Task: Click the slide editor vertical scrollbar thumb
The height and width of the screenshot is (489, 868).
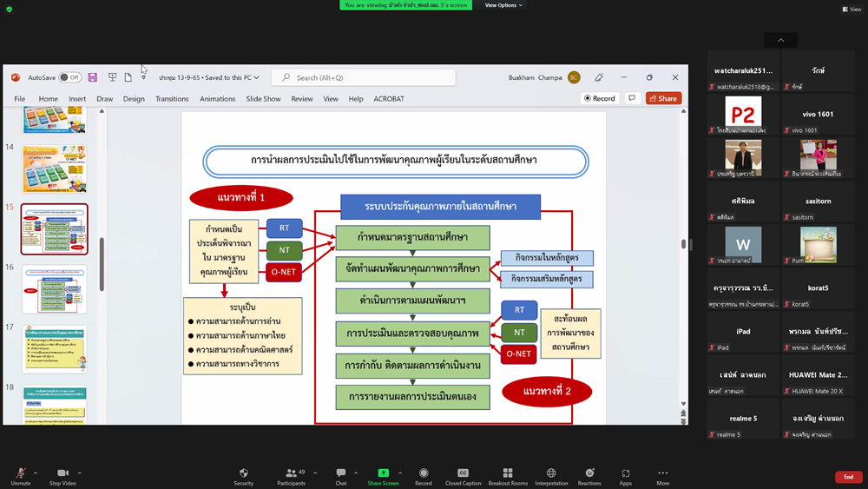Action: (684, 244)
